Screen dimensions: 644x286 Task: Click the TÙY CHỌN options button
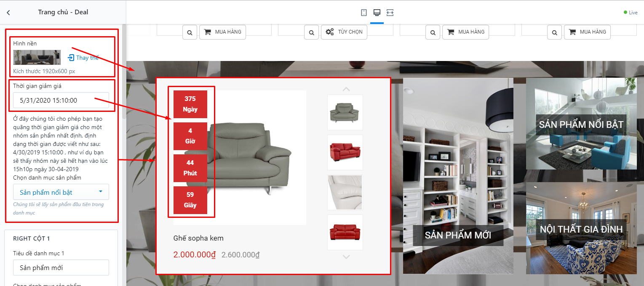[344, 32]
